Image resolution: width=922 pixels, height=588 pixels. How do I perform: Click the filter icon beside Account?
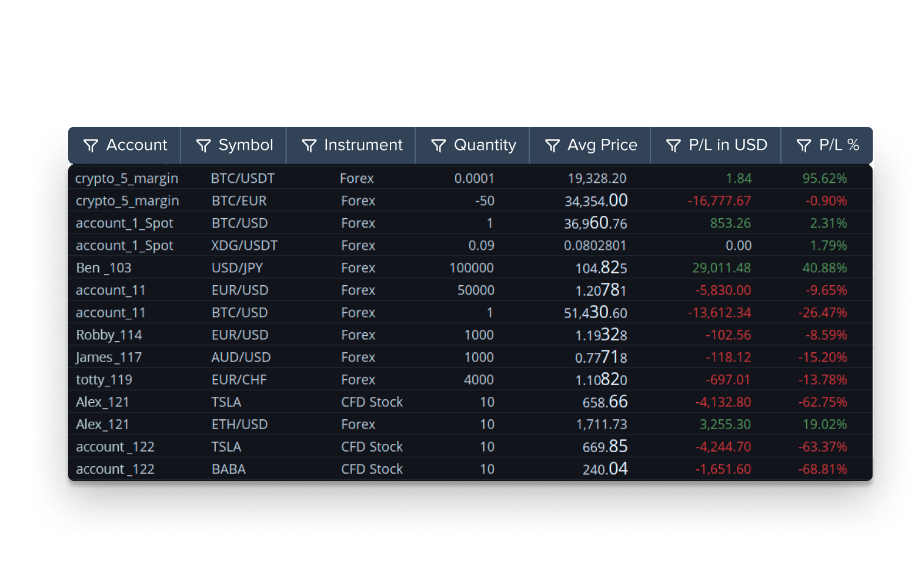(91, 146)
